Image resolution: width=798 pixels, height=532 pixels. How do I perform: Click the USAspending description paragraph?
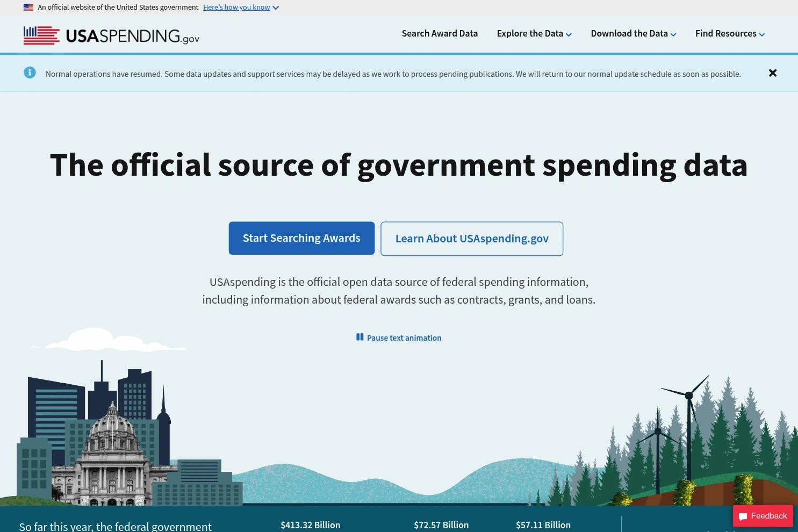click(x=399, y=291)
